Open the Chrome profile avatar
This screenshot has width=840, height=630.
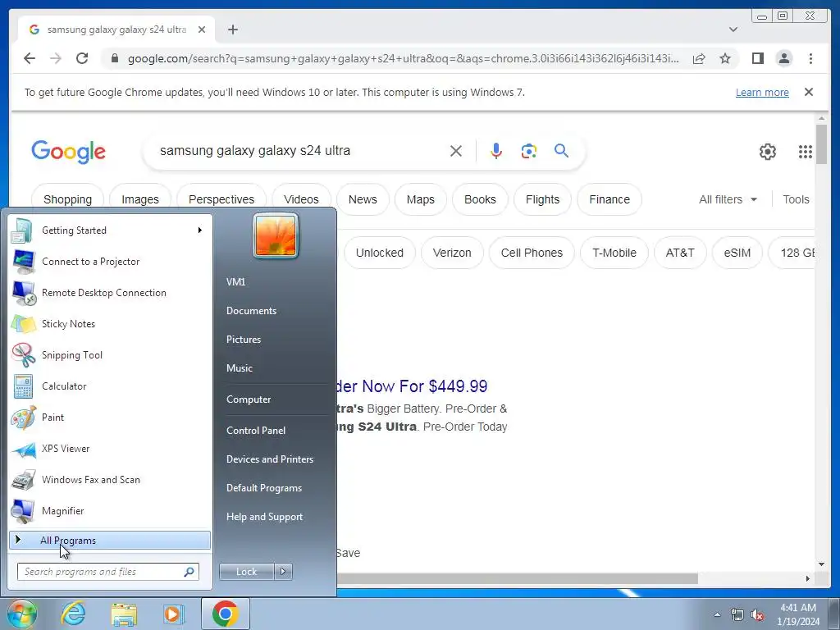click(x=783, y=58)
